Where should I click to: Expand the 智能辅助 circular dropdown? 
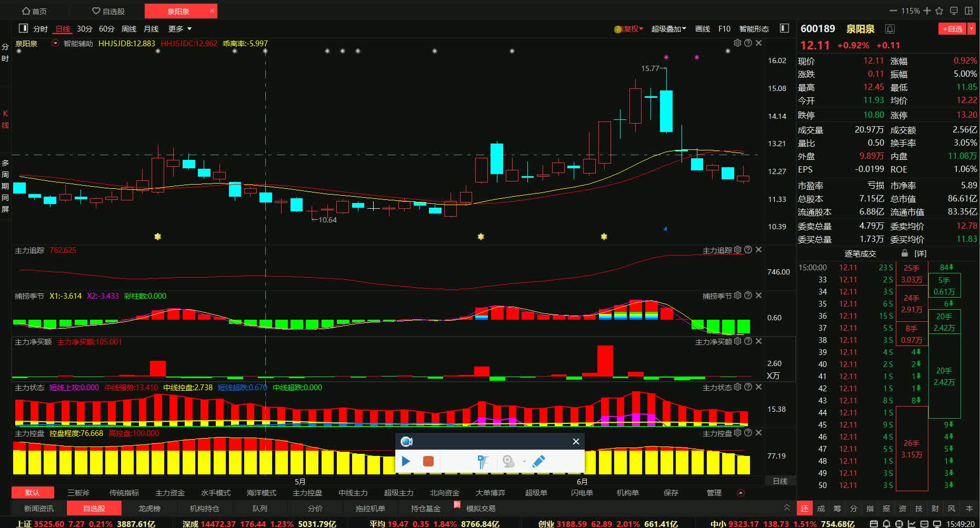pos(55,43)
